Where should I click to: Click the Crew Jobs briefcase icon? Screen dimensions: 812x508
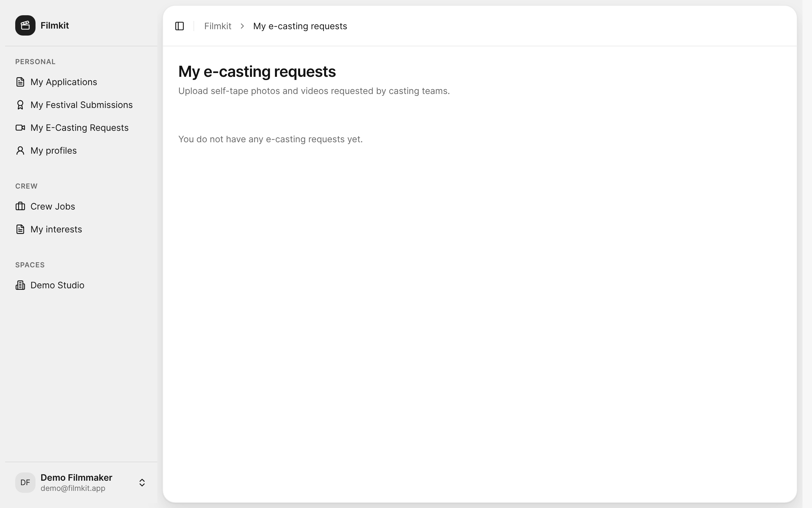(20, 206)
